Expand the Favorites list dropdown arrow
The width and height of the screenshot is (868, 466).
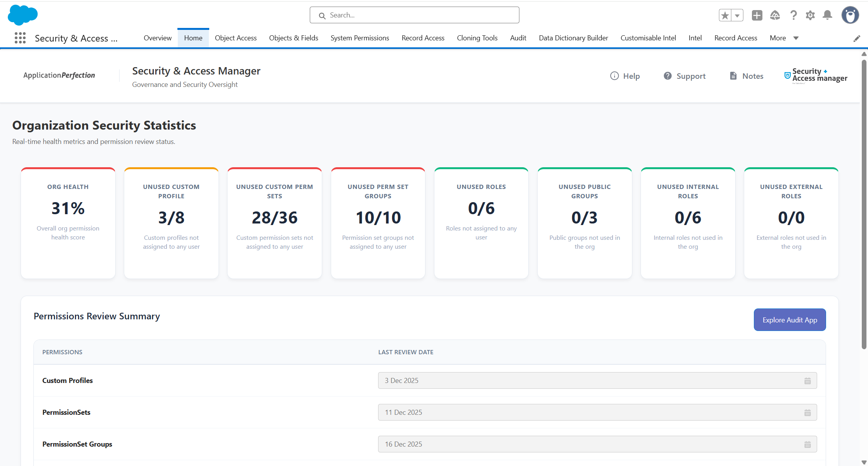click(x=737, y=16)
